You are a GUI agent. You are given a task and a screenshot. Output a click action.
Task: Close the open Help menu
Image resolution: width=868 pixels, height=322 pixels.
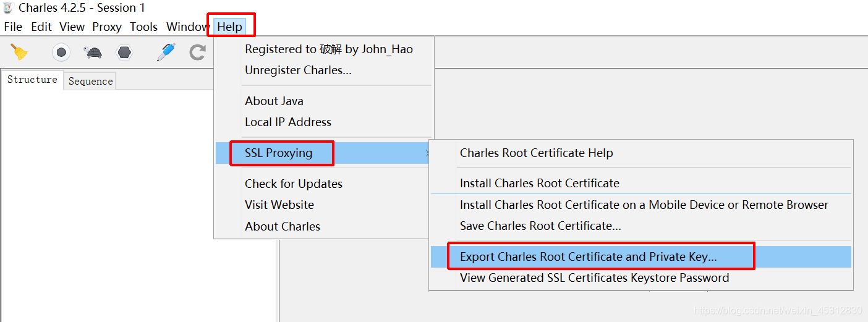pyautogui.click(x=230, y=27)
